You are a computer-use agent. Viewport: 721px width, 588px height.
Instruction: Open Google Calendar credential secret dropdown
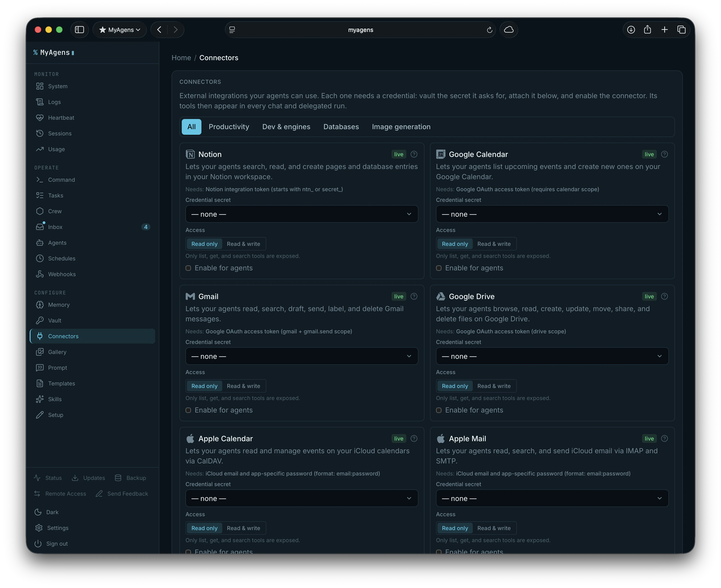pos(552,214)
